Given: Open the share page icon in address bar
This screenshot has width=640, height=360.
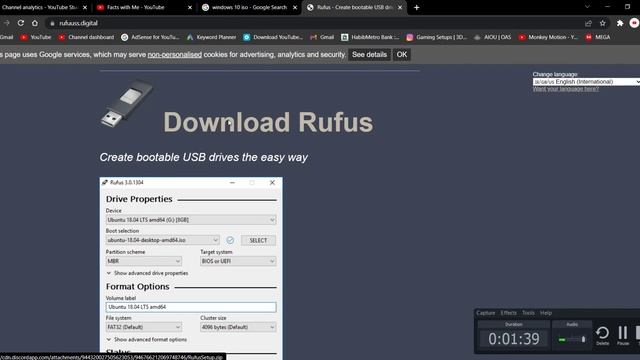Looking at the screenshot, I should (588, 23).
